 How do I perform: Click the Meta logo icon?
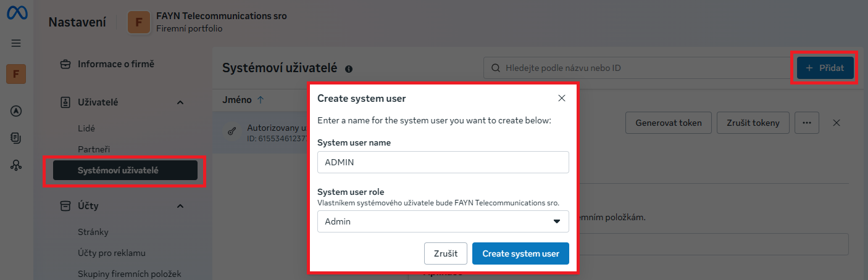(x=16, y=15)
